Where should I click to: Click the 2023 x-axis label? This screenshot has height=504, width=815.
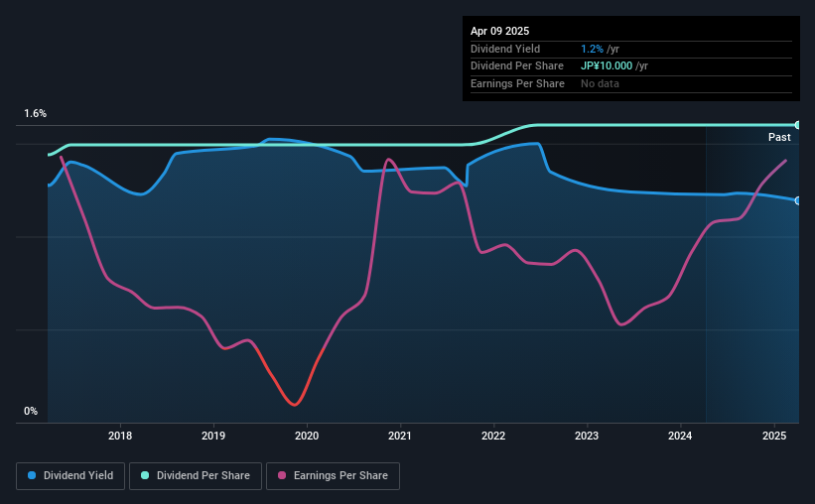(587, 436)
